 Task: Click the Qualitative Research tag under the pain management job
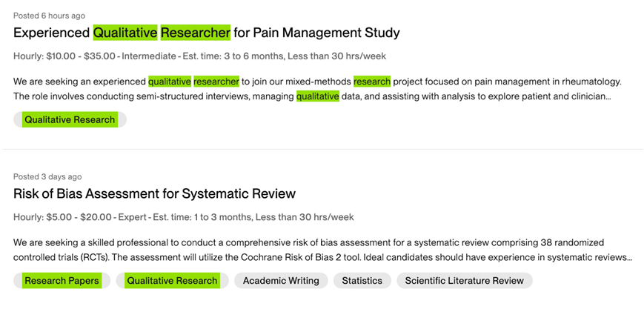click(70, 120)
